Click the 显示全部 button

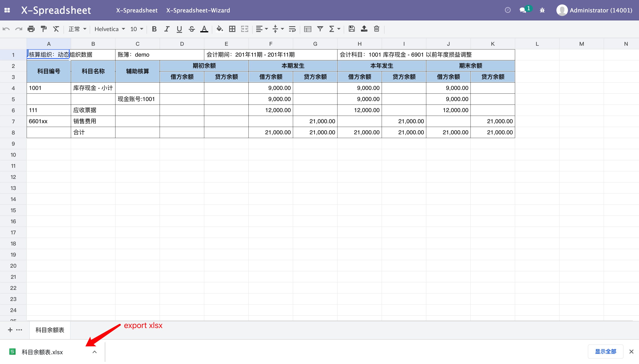pyautogui.click(x=605, y=351)
